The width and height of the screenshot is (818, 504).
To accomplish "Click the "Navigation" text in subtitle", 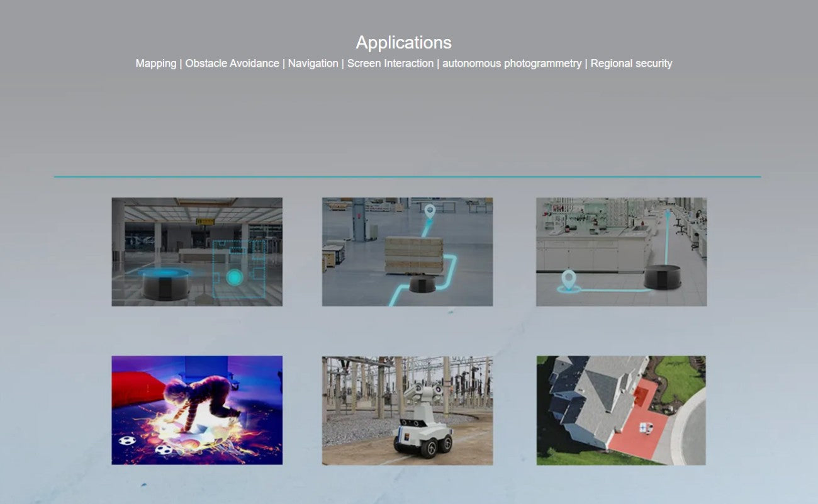I will [x=313, y=64].
